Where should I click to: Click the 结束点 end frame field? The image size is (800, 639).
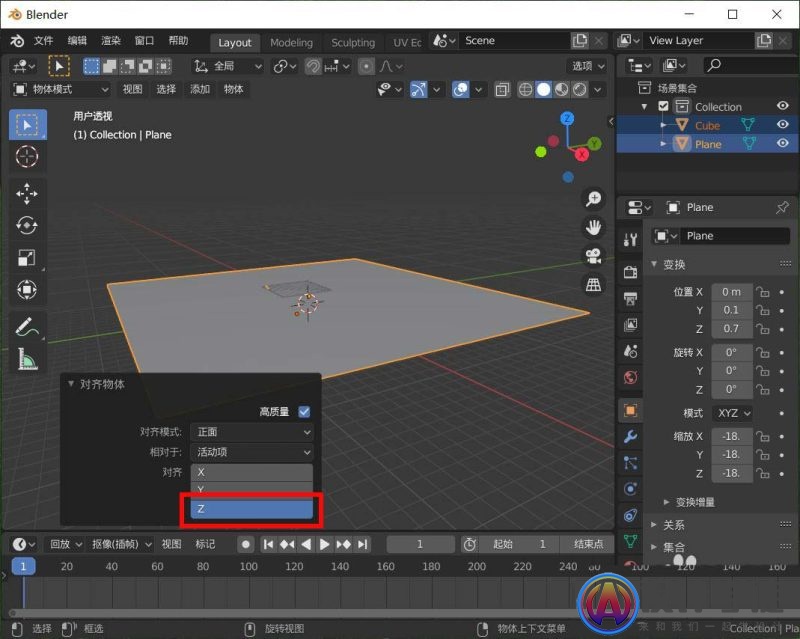(588, 542)
